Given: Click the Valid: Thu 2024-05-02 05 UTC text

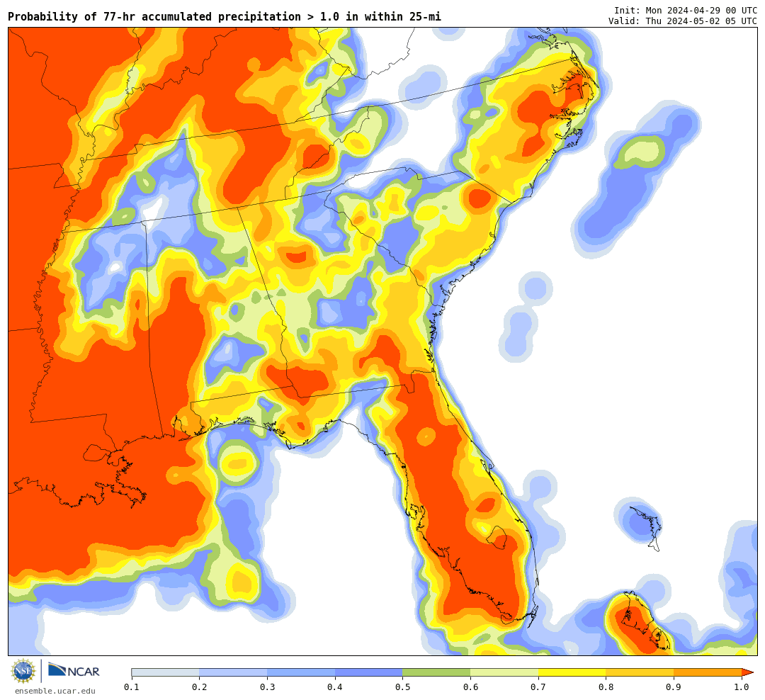Looking at the screenshot, I should 683,21.
